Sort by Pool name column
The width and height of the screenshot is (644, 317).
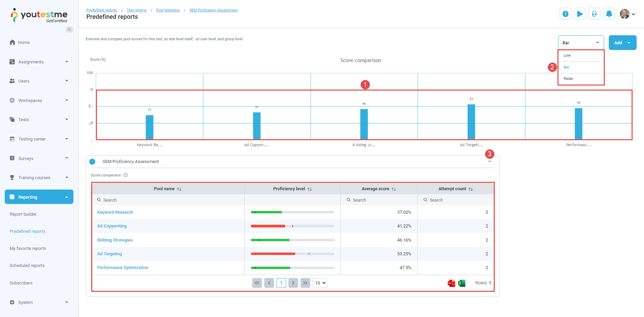(x=179, y=189)
